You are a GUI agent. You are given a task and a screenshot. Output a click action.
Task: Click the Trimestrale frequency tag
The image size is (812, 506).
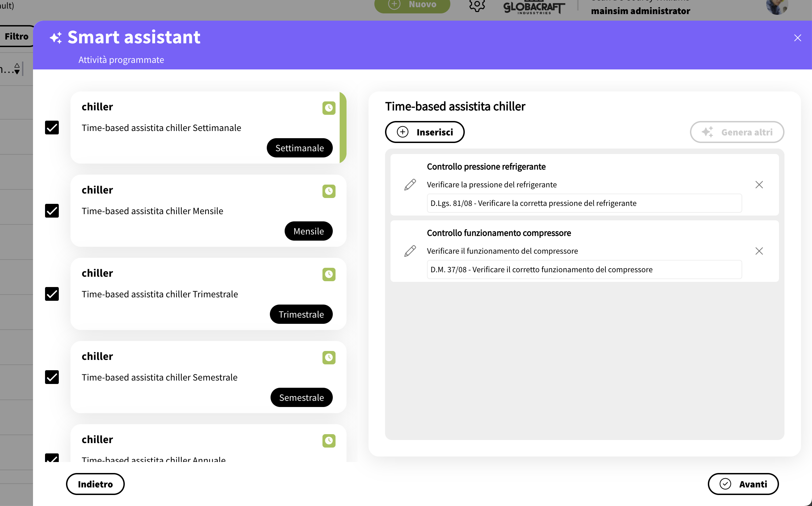301,314
